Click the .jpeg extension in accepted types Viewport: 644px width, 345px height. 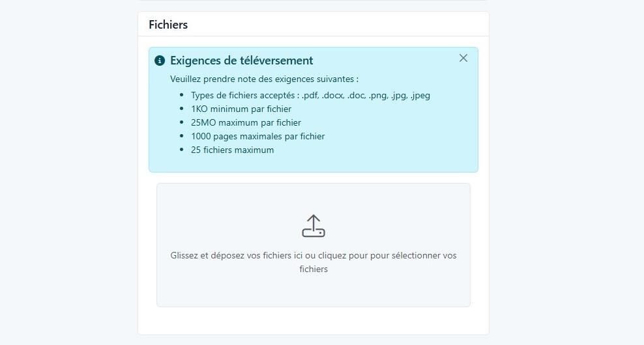pyautogui.click(x=420, y=96)
